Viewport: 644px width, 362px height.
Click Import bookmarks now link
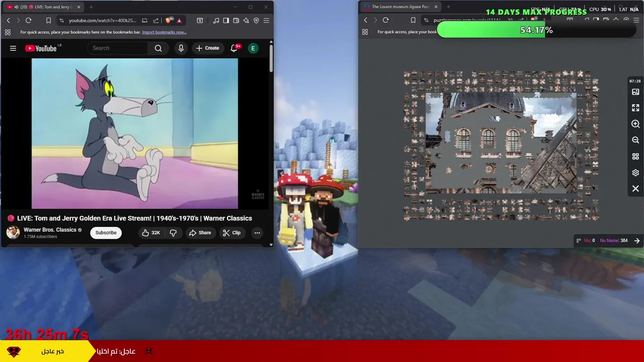click(164, 32)
